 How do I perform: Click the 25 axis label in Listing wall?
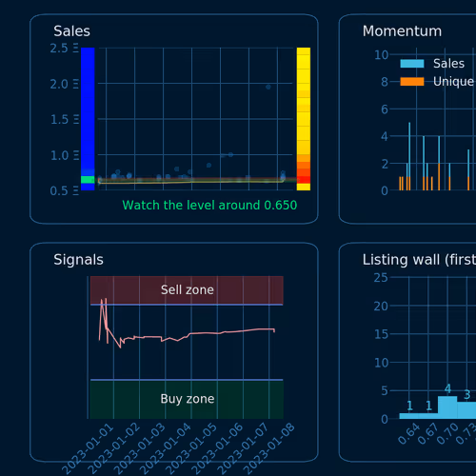(381, 278)
